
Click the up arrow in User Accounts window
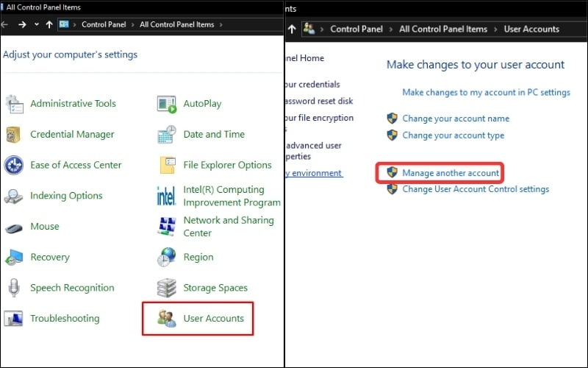[292, 29]
